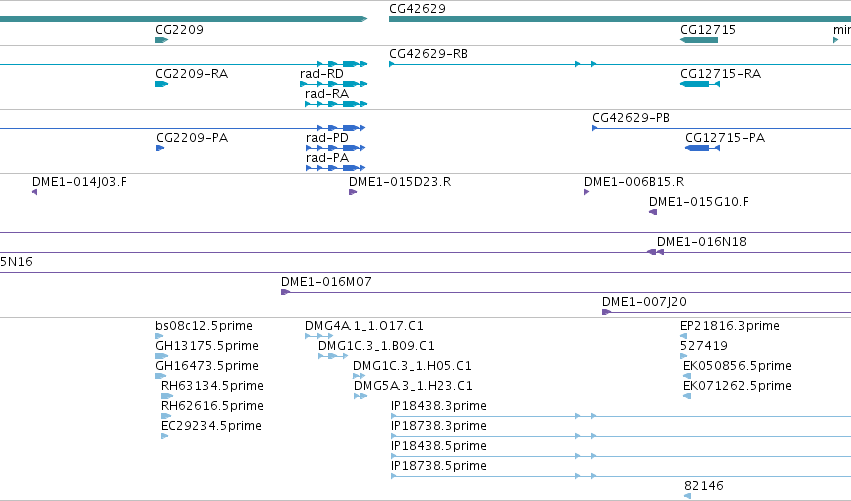Select the CG42629-PB protein label
The height and width of the screenshot is (501, 851).
(631, 118)
